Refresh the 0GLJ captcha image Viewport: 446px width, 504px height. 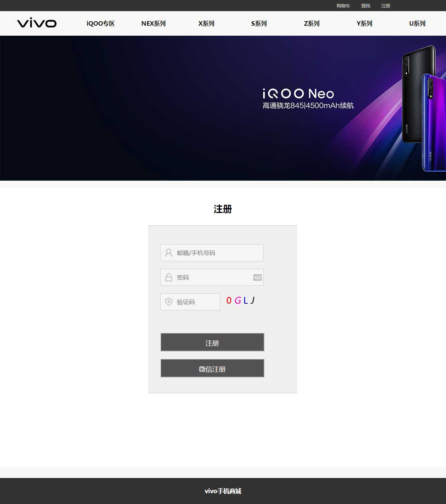click(x=240, y=300)
